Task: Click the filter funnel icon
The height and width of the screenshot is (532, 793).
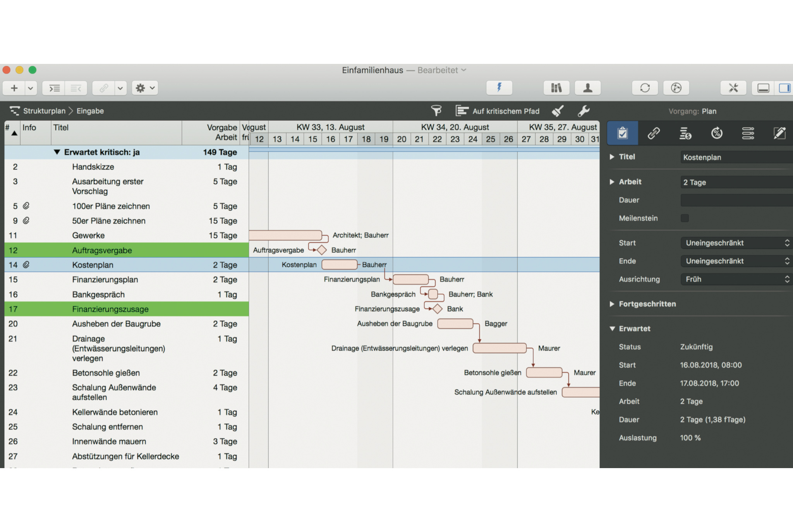Action: 436,111
